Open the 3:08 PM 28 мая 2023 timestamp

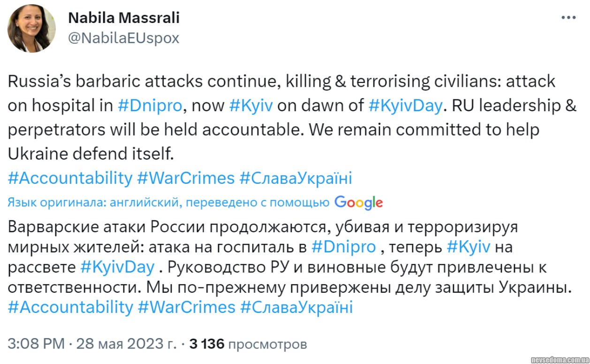point(91,344)
